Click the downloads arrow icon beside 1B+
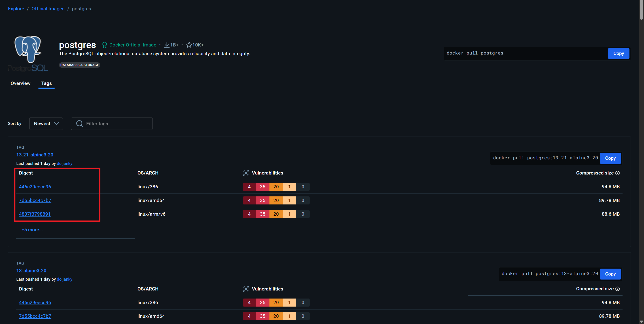Viewport: 644px width, 324px height. coord(167,45)
